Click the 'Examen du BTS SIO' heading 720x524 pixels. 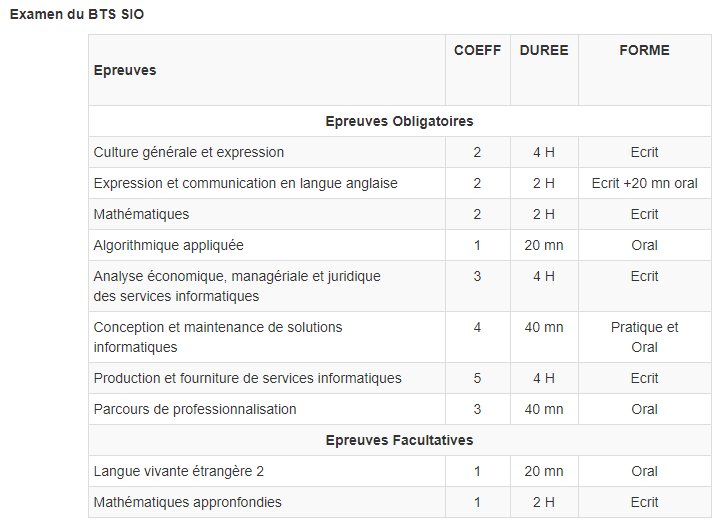tap(77, 16)
